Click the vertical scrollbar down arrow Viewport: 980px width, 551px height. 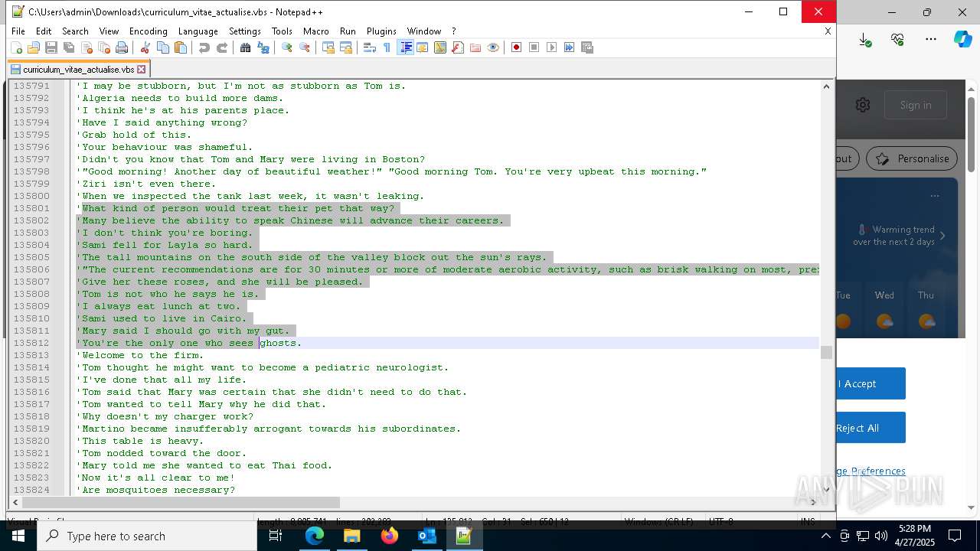click(x=826, y=490)
